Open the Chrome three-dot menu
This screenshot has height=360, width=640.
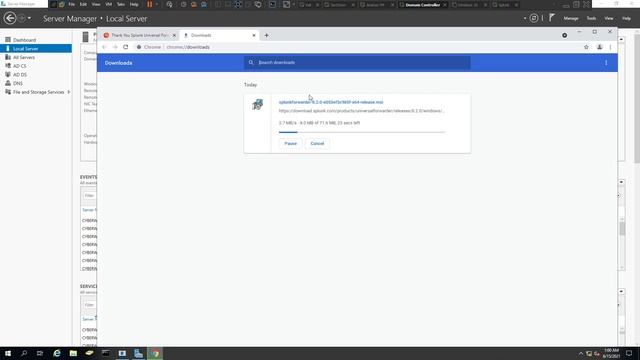click(611, 47)
